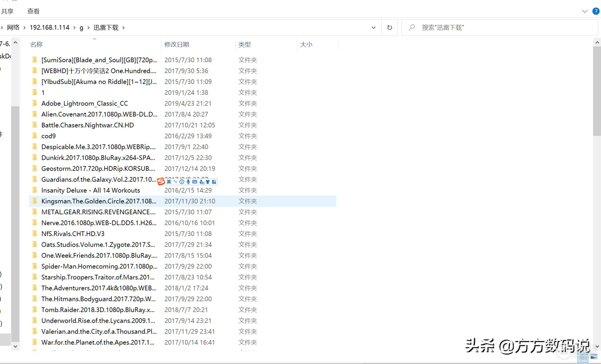This screenshot has width=601, height=364.
Task: Refresh the 迅雷下载 folder listing
Action: click(x=389, y=28)
